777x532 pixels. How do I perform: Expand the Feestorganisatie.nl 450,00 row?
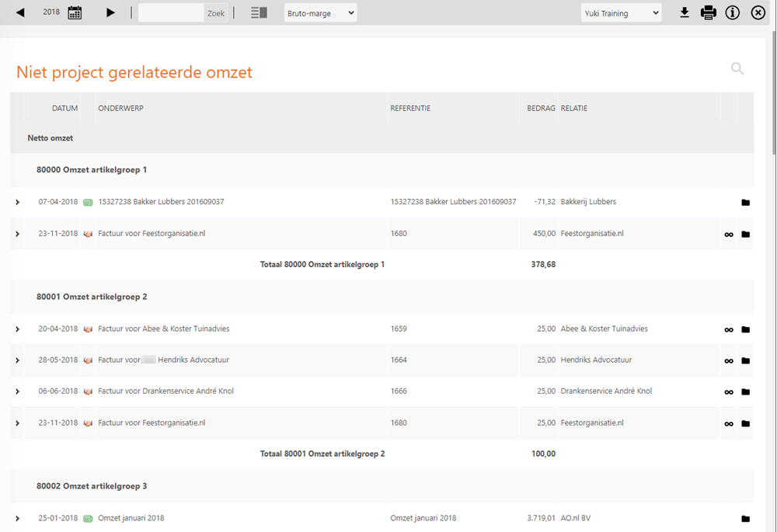pyautogui.click(x=17, y=234)
